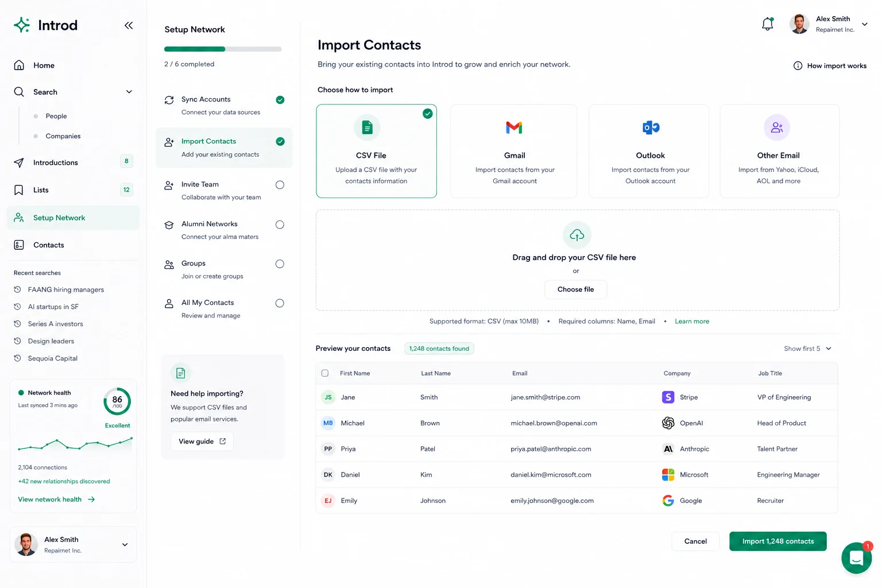Collapse the Search menu chevron
The width and height of the screenshot is (882, 588).
point(129,92)
